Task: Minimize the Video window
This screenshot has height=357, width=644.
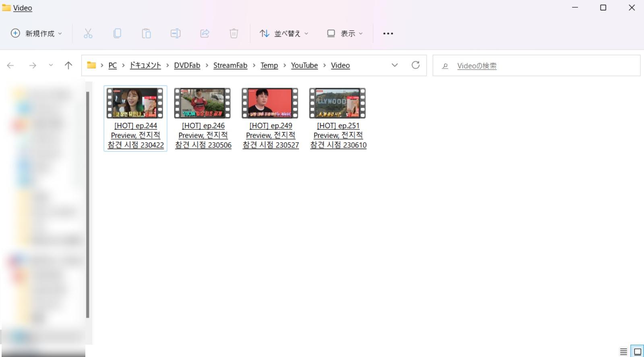Action: click(575, 8)
